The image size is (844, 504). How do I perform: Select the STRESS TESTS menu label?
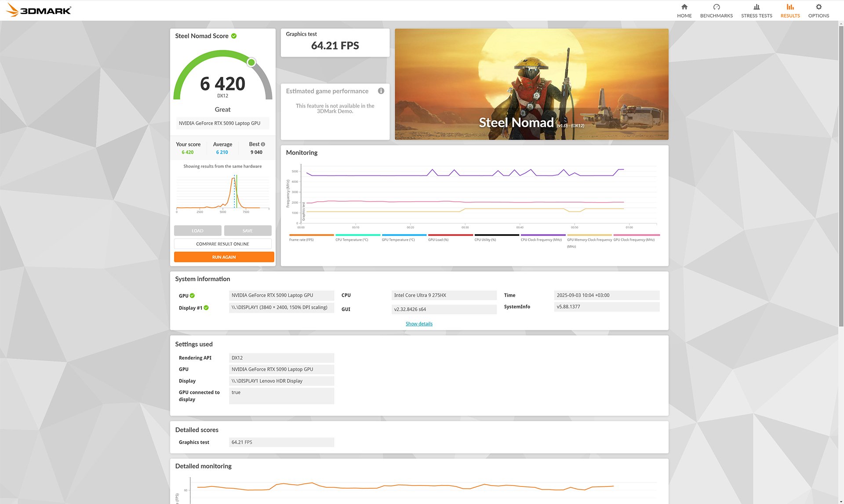pyautogui.click(x=756, y=16)
